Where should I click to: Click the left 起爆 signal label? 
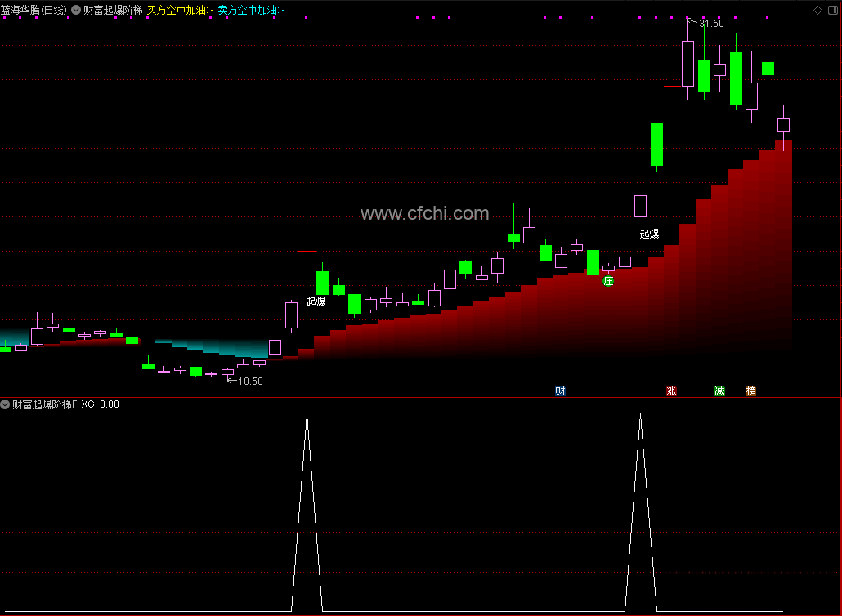[x=316, y=301]
